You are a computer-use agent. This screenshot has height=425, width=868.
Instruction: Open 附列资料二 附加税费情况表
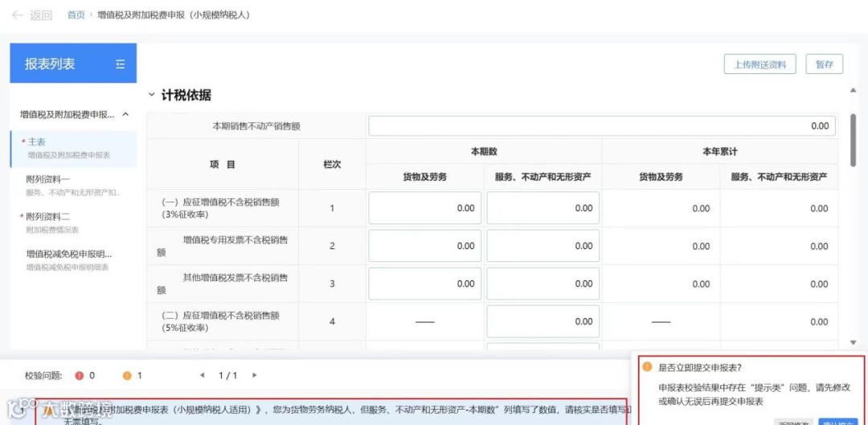[73, 223]
